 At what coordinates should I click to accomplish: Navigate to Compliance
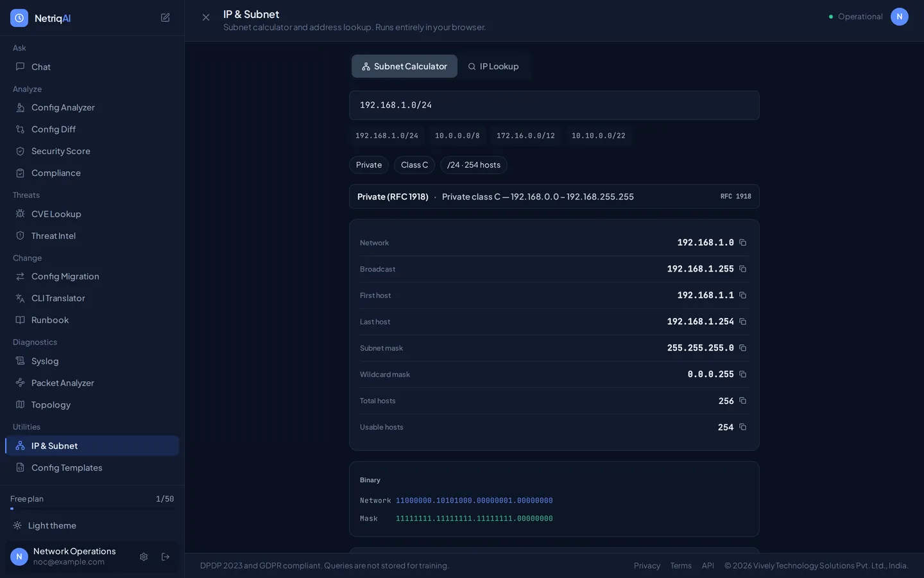pos(92,173)
